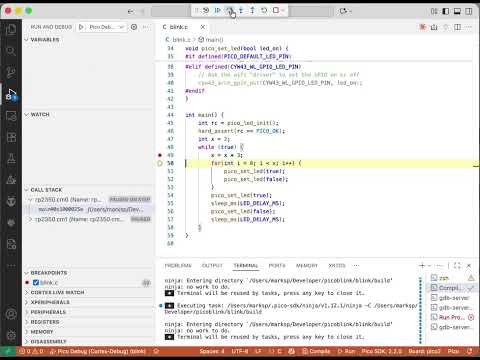Toggle the bottom panel layout icon

457,11
